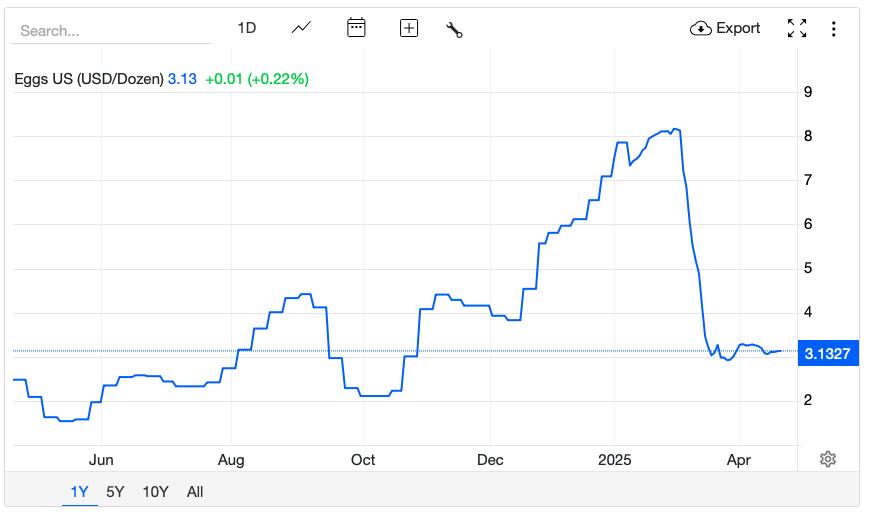The height and width of the screenshot is (527, 877).
Task: Click the cloud download icon beside Export
Action: [x=700, y=28]
